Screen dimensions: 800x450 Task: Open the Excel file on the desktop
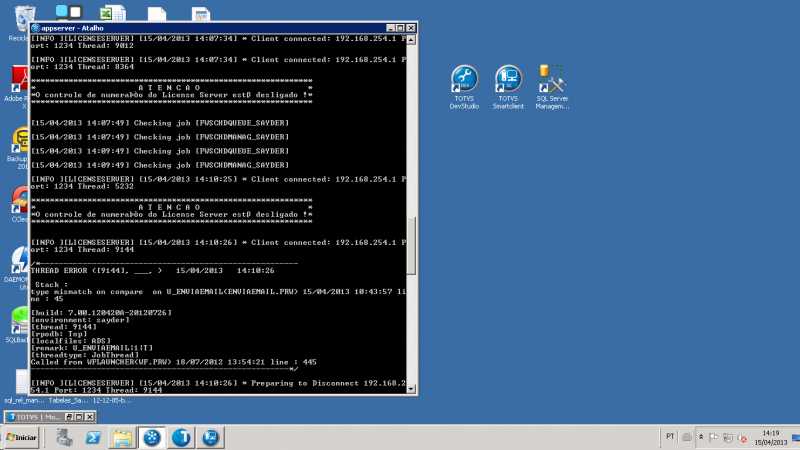tap(113, 13)
